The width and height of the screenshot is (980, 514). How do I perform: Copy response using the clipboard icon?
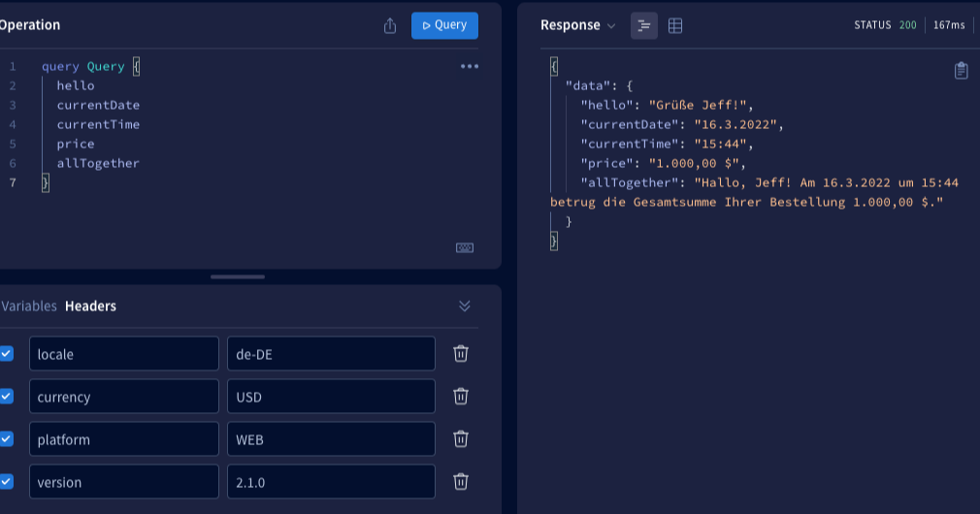click(x=961, y=70)
